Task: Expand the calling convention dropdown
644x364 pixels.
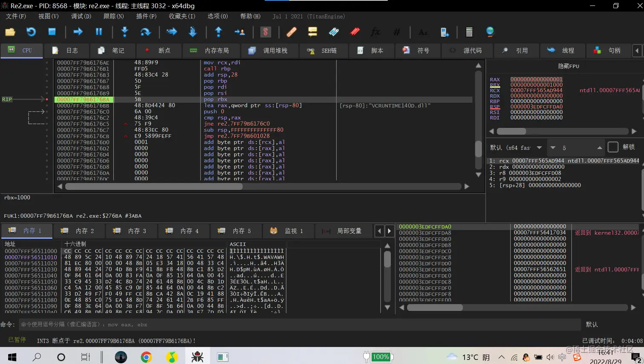Action: click(x=539, y=147)
